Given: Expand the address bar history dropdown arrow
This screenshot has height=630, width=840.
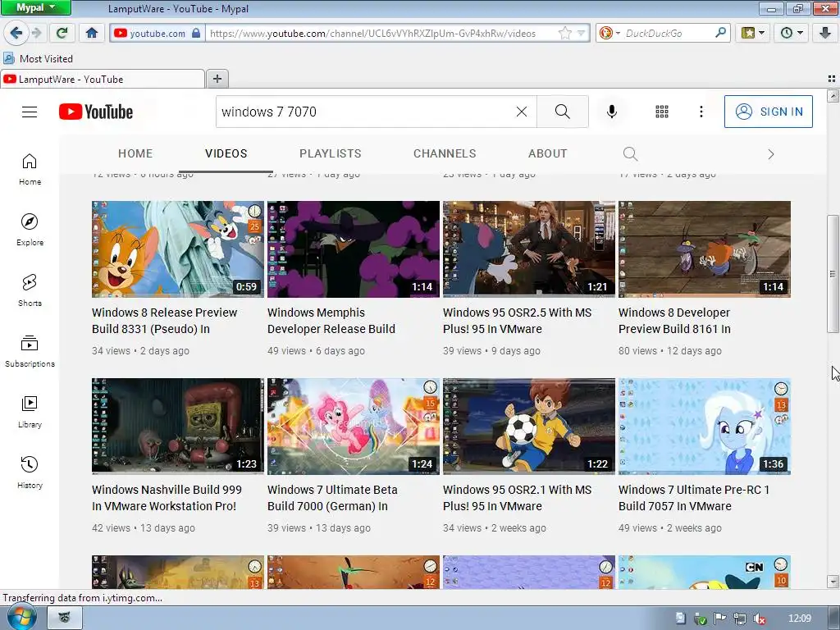Looking at the screenshot, I should pos(582,33).
